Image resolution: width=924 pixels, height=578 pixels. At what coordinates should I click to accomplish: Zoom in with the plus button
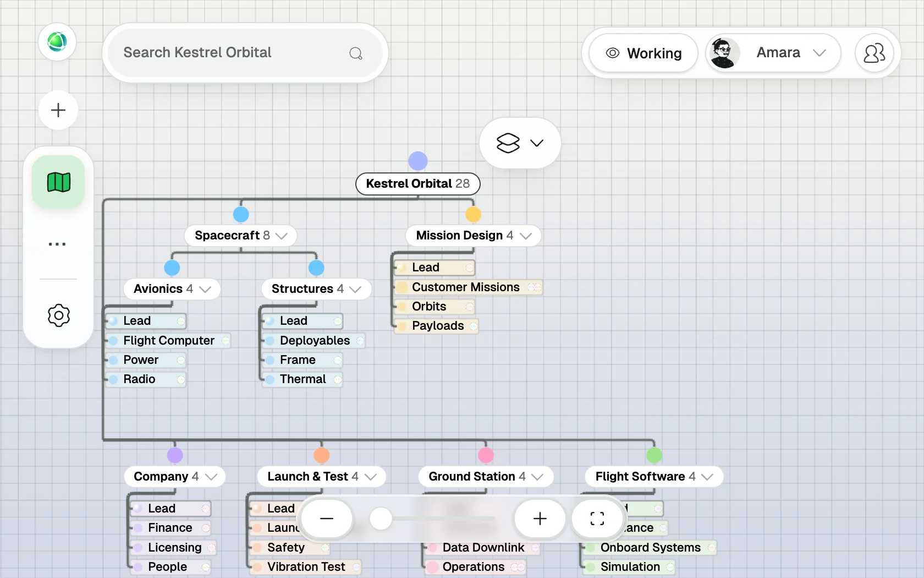coord(540,519)
